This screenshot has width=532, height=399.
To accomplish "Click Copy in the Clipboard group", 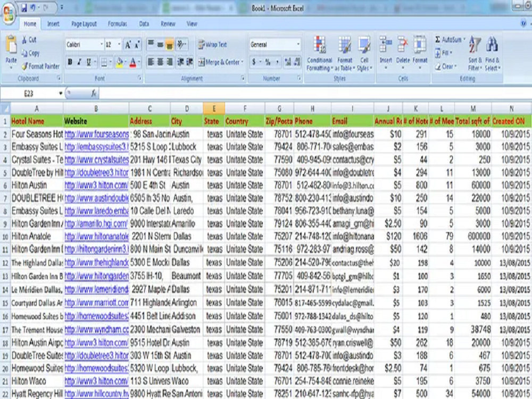I will [x=30, y=53].
